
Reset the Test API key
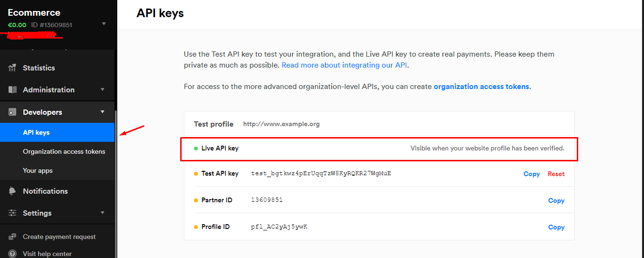(x=556, y=174)
